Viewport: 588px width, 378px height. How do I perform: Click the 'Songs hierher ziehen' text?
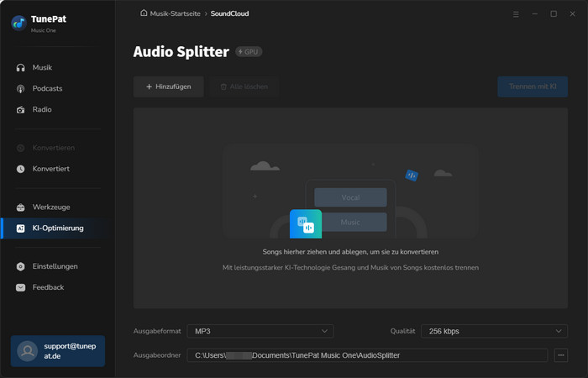coord(350,252)
